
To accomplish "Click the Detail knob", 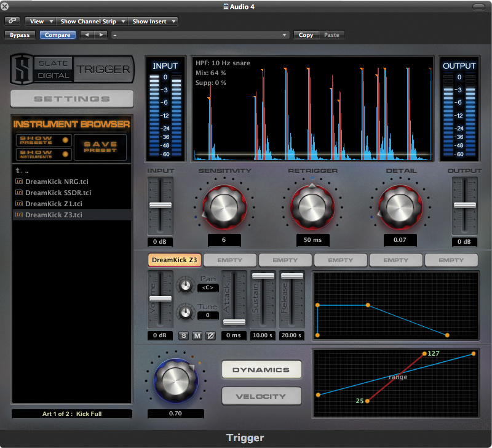I will click(400, 207).
